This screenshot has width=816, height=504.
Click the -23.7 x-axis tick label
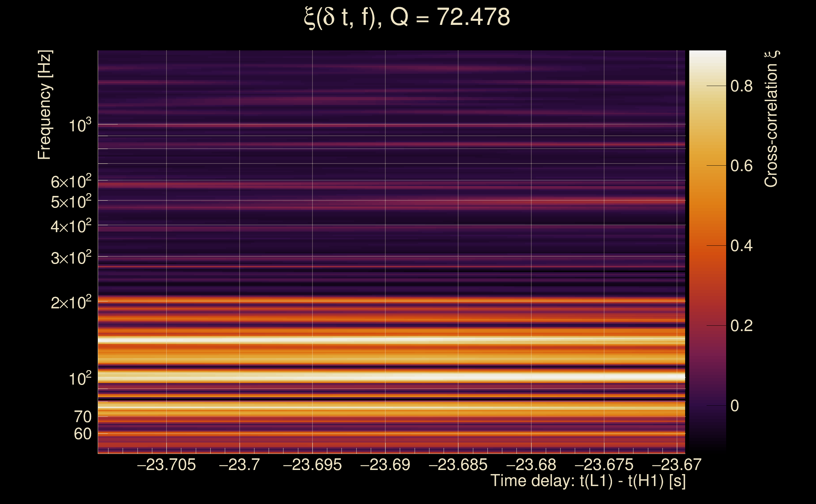(x=239, y=465)
